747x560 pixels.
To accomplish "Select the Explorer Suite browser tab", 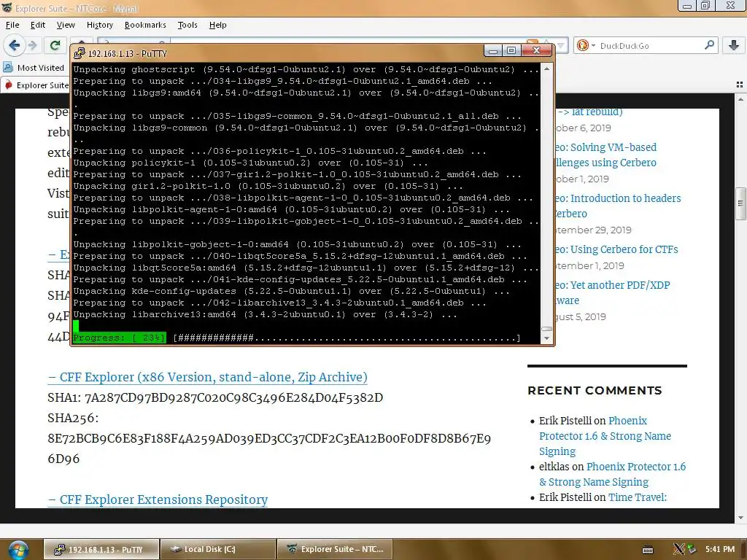I will [36, 85].
